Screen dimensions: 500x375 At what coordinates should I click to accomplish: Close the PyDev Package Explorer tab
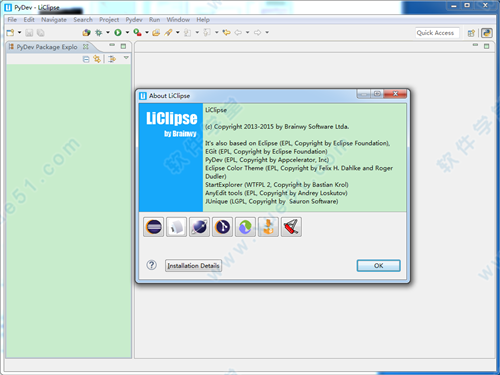coord(86,46)
